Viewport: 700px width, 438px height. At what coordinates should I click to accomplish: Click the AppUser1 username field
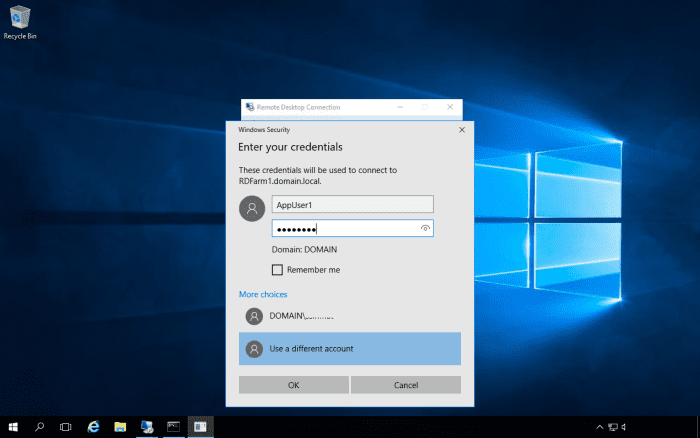(352, 204)
